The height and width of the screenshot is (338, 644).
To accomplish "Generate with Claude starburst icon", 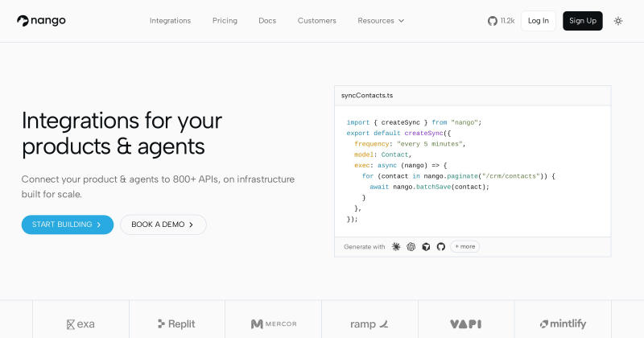I will click(396, 246).
